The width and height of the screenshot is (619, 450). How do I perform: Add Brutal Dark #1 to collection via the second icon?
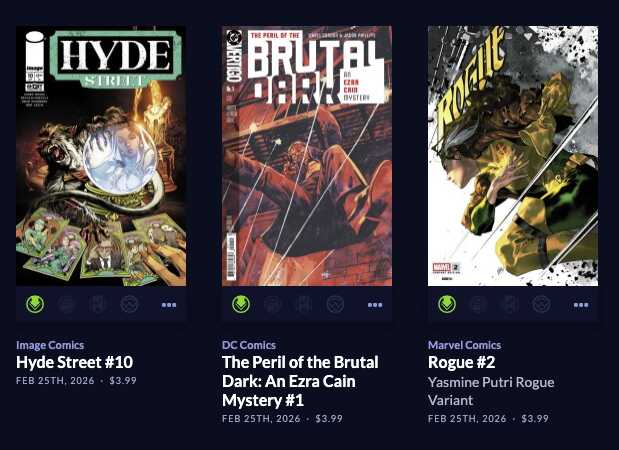(272, 304)
